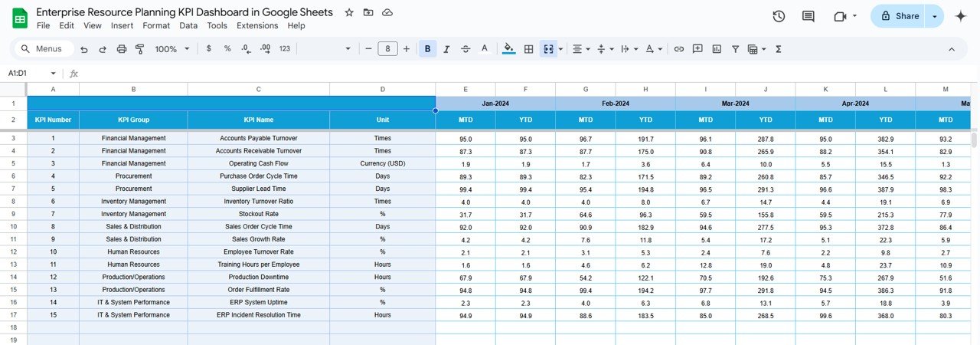Open the text color picker
Viewport: 980px width, 345px height.
(484, 48)
